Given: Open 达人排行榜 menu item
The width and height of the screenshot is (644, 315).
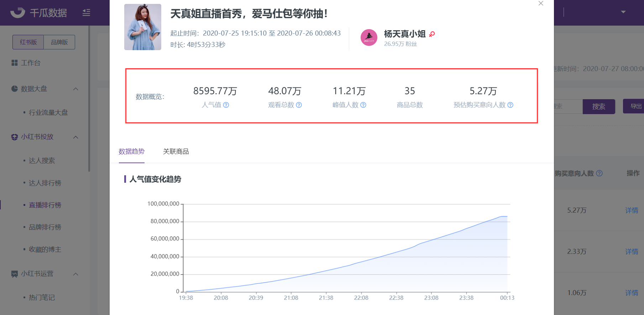Looking at the screenshot, I should tap(45, 183).
